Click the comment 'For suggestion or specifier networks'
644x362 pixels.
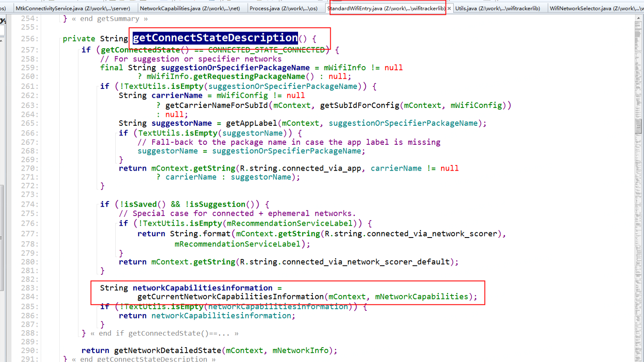[x=191, y=59]
